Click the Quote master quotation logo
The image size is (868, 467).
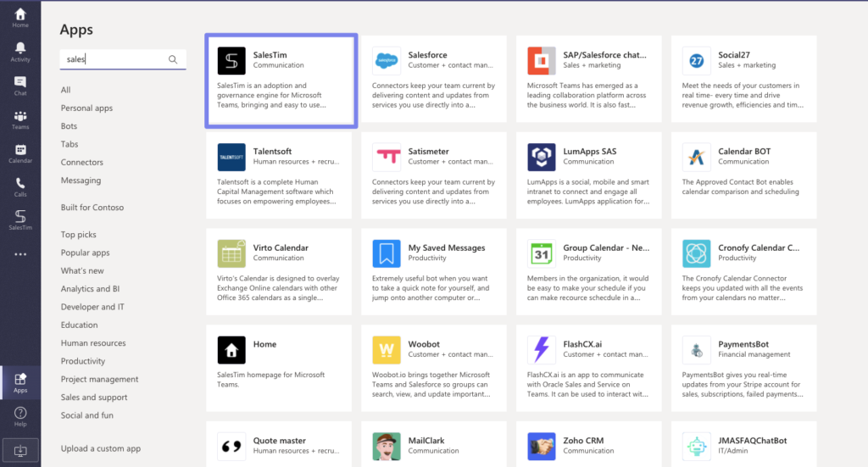(231, 447)
